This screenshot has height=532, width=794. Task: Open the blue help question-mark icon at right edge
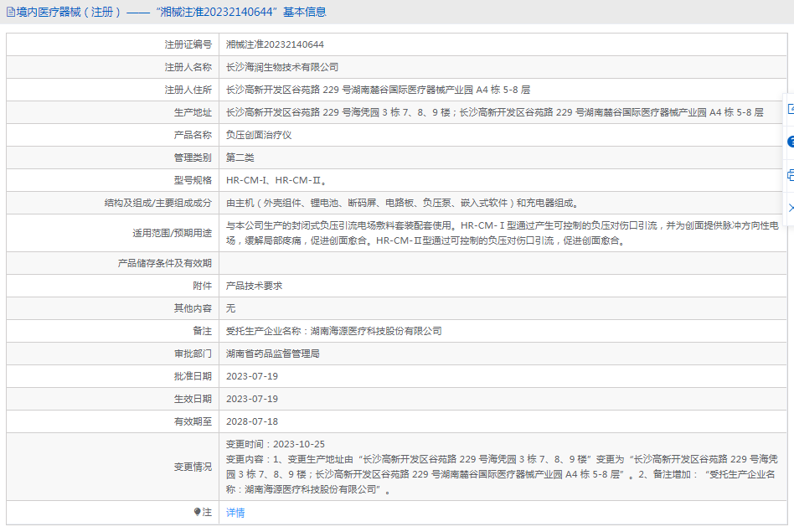[x=791, y=142]
